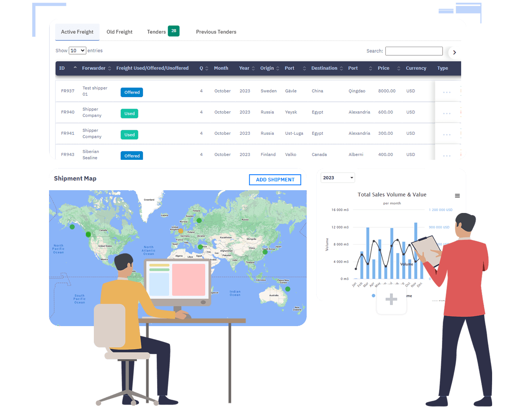Open the Previous Tenders tab
Screen dimensions: 532x410
click(x=216, y=32)
